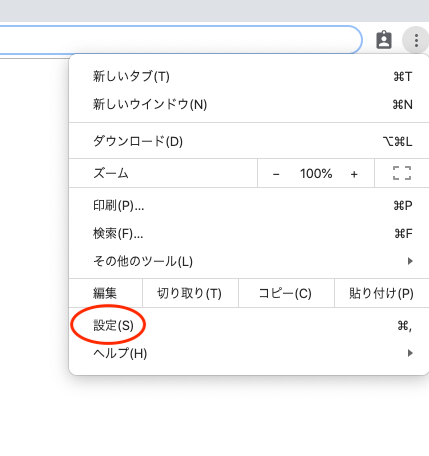This screenshot has width=429, height=456.
Task: Decrease zoom with the minus button
Action: click(276, 174)
